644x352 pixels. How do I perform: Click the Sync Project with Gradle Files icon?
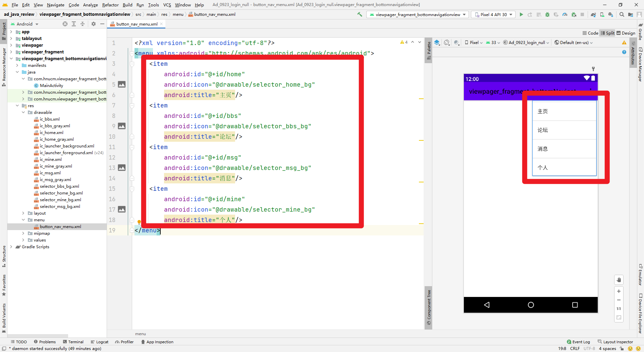(x=593, y=14)
